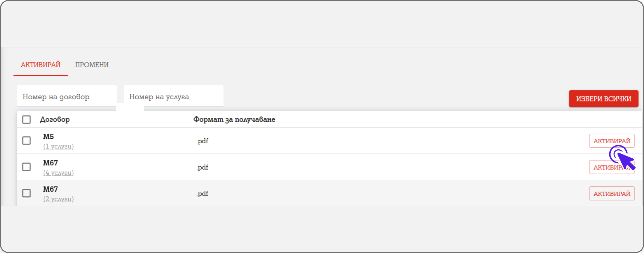
Task: Select the АКТИВИРАЙ tab
Action: click(41, 65)
